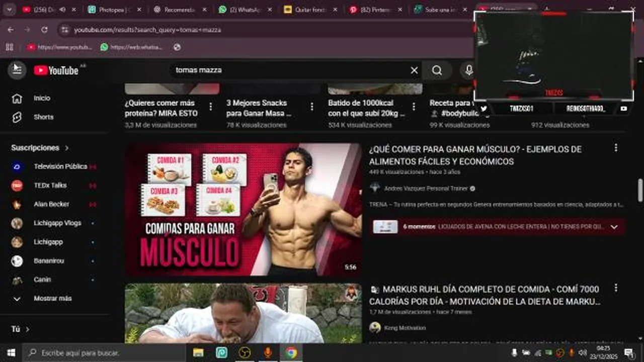644x362 pixels.
Task: Mute audio icon on the (256) tab
Action: click(x=62, y=10)
